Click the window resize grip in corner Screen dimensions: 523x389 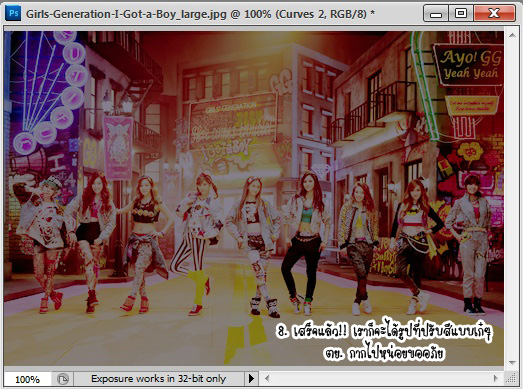click(x=511, y=378)
